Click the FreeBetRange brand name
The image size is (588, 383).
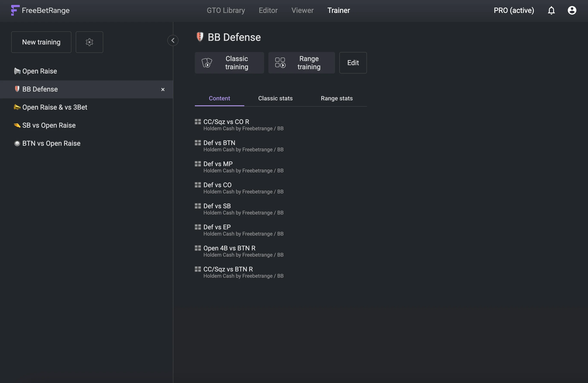46,10
